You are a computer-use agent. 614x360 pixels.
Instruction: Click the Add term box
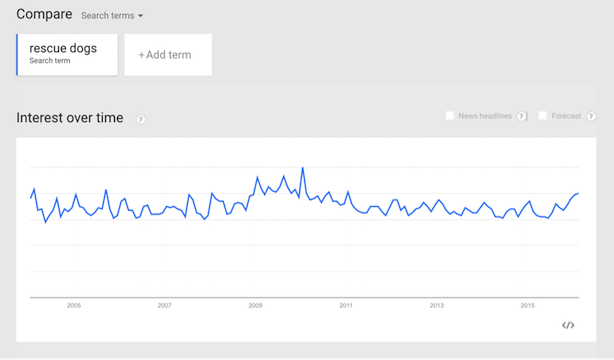click(168, 54)
